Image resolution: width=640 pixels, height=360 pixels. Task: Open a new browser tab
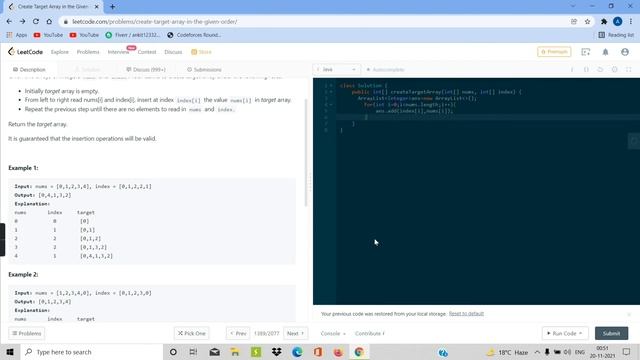(112, 7)
